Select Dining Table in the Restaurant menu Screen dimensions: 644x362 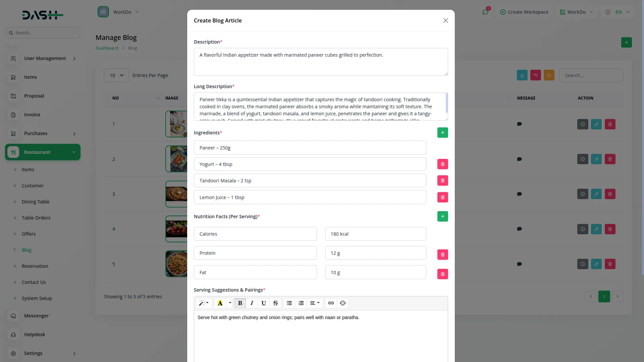click(35, 201)
